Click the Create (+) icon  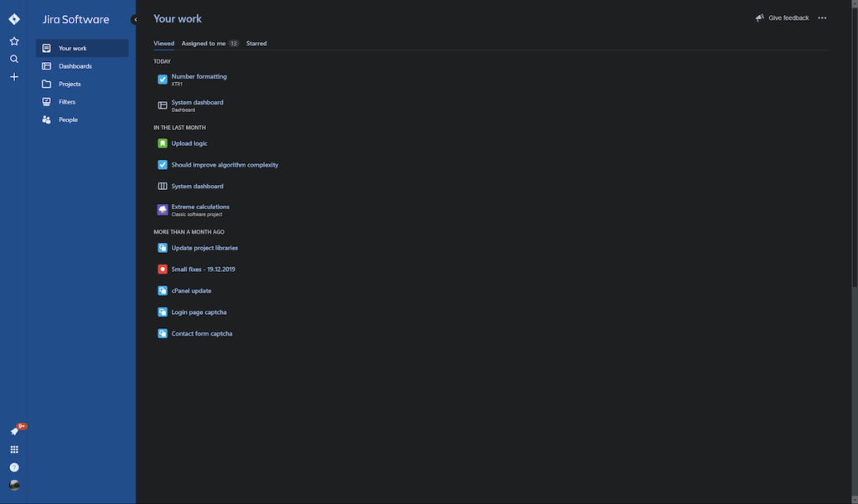[x=13, y=76]
